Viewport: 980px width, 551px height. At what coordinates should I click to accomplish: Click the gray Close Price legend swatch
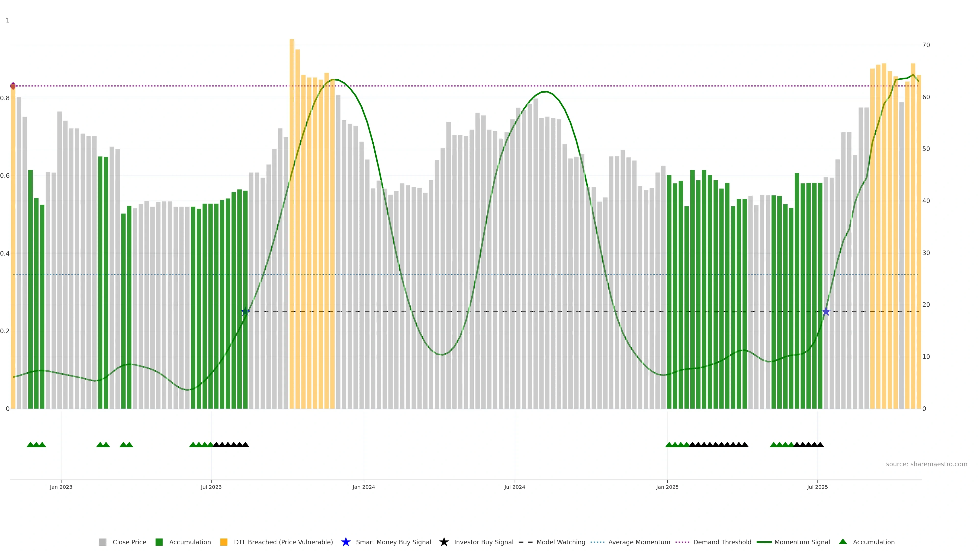102,542
